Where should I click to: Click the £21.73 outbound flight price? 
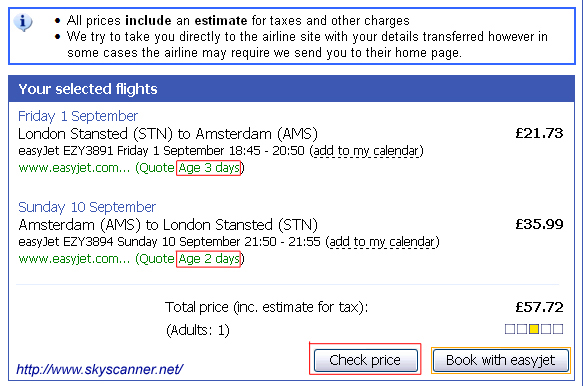click(x=539, y=134)
